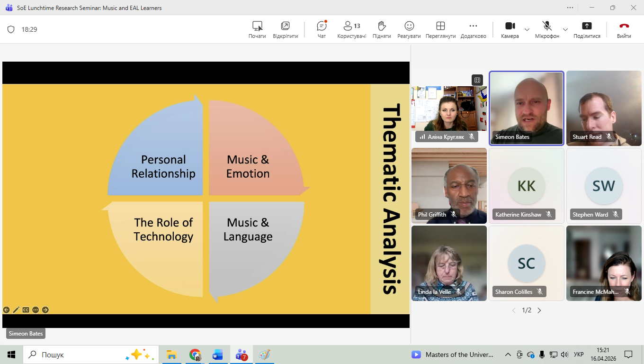Click the Pop out (Почати) icon
This screenshot has width=644, height=364.
point(257,29)
